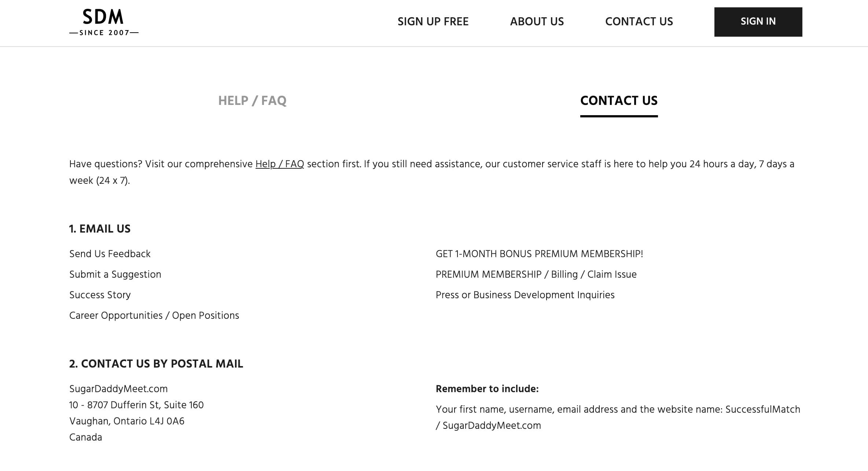Click the Contact Us By Postal Mail heading
The height and width of the screenshot is (471, 868).
click(x=156, y=364)
